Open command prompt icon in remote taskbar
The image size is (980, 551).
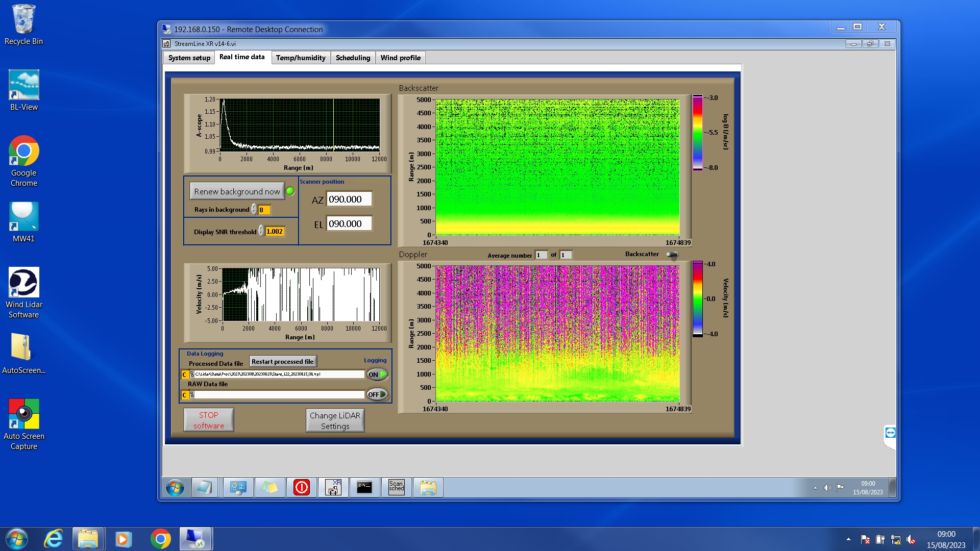tap(364, 487)
